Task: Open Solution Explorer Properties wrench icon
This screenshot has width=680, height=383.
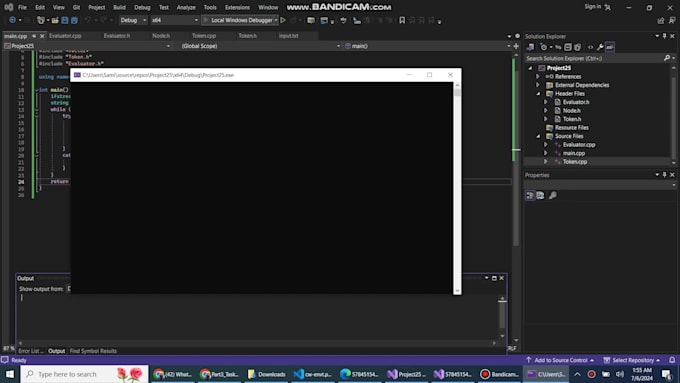Action: pyautogui.click(x=600, y=47)
